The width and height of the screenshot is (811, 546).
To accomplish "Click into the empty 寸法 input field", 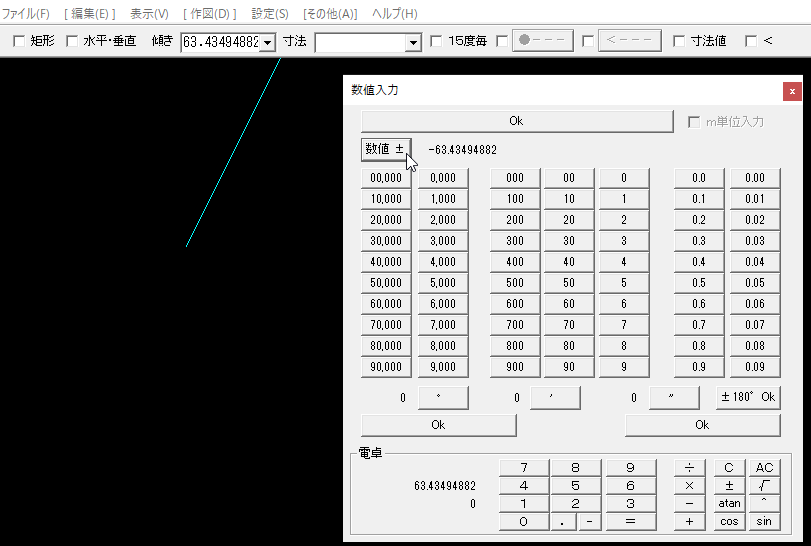I will pos(361,42).
